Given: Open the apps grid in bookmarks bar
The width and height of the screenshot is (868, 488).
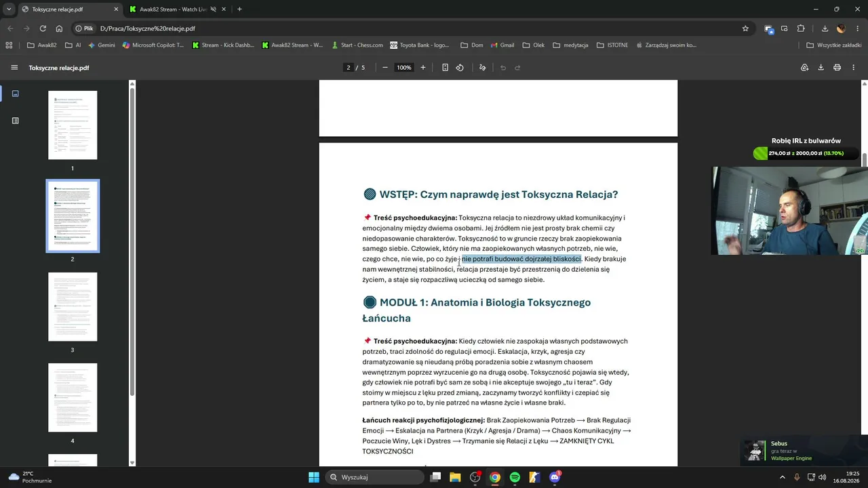Looking at the screenshot, I should pyautogui.click(x=9, y=45).
